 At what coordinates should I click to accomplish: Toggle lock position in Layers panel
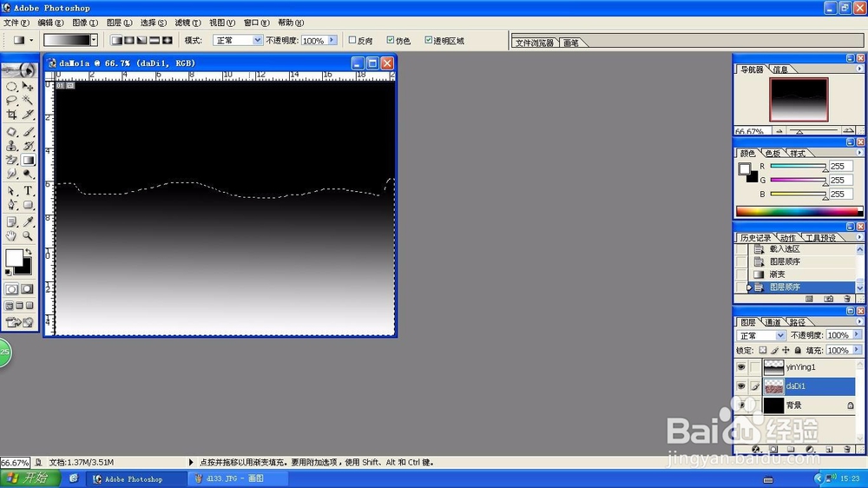click(786, 350)
